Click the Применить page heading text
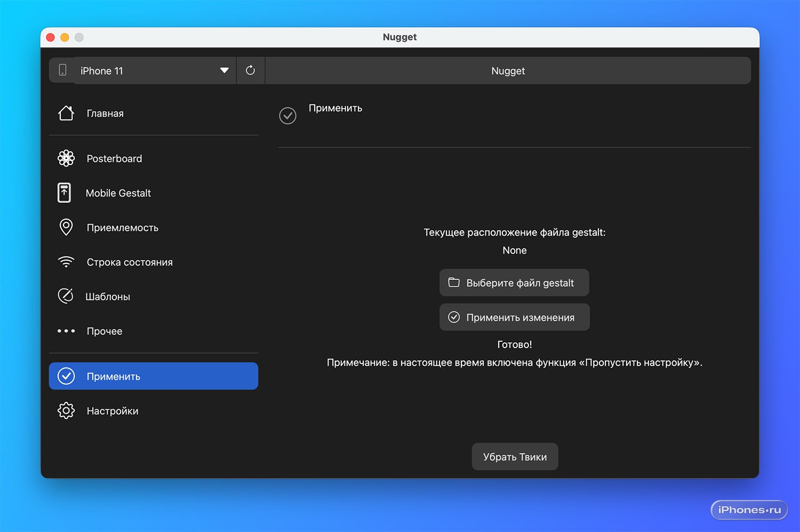Screen dimensions: 800x532 [335, 108]
